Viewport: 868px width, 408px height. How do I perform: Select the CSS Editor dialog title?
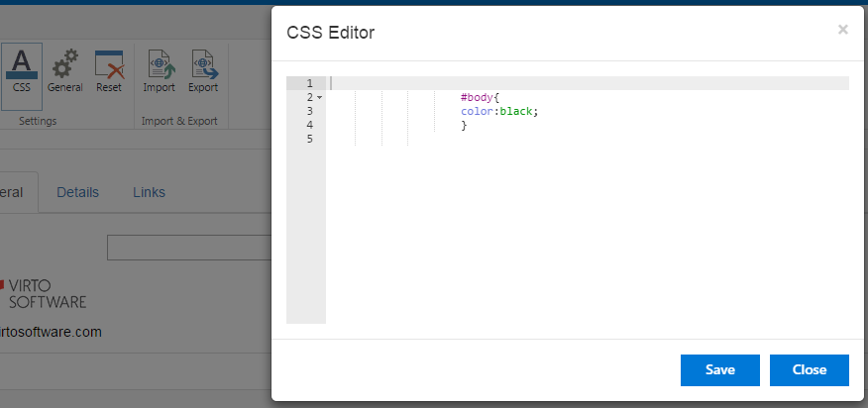[x=331, y=33]
